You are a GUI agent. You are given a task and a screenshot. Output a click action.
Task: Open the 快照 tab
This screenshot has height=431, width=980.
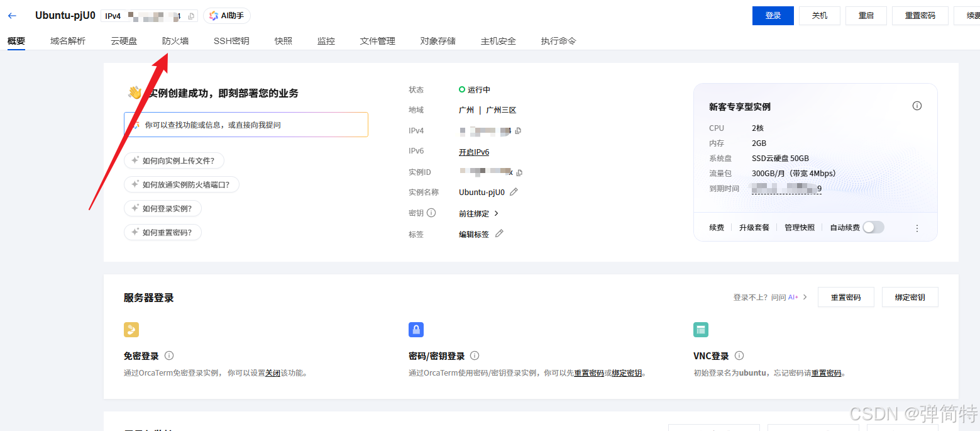point(284,41)
